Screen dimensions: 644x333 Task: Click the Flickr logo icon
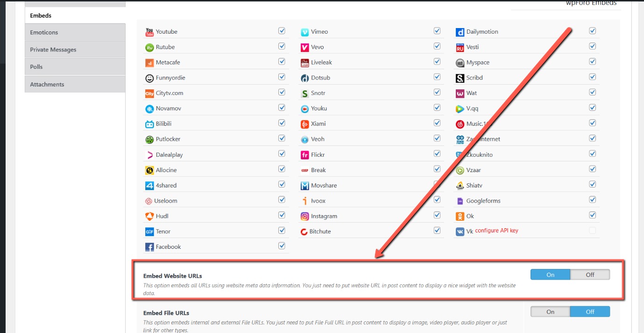tap(304, 155)
